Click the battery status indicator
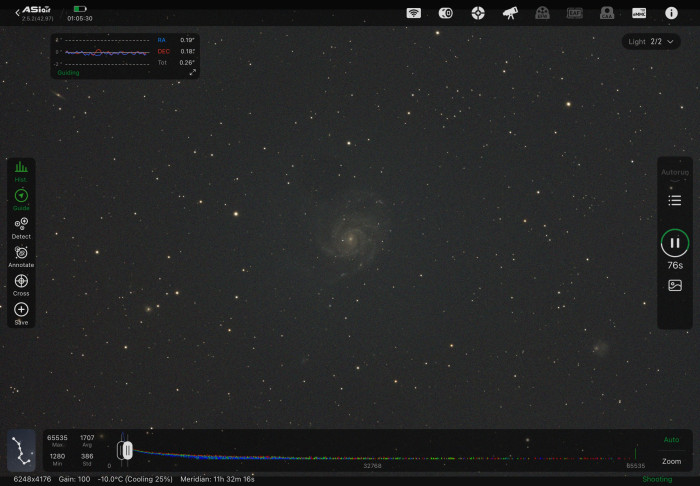 pos(79,9)
